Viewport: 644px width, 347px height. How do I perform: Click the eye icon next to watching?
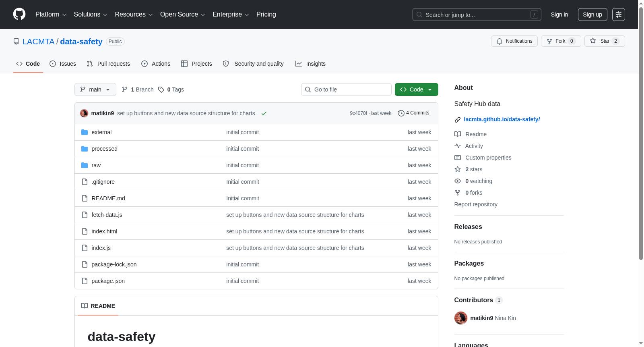click(458, 181)
